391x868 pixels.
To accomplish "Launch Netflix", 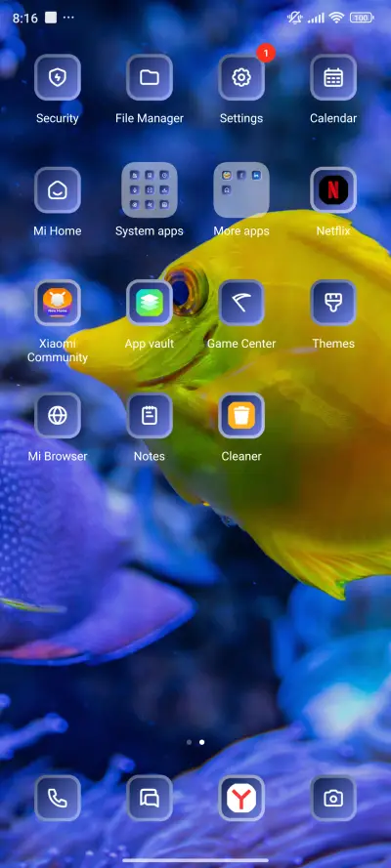I will pos(333,190).
